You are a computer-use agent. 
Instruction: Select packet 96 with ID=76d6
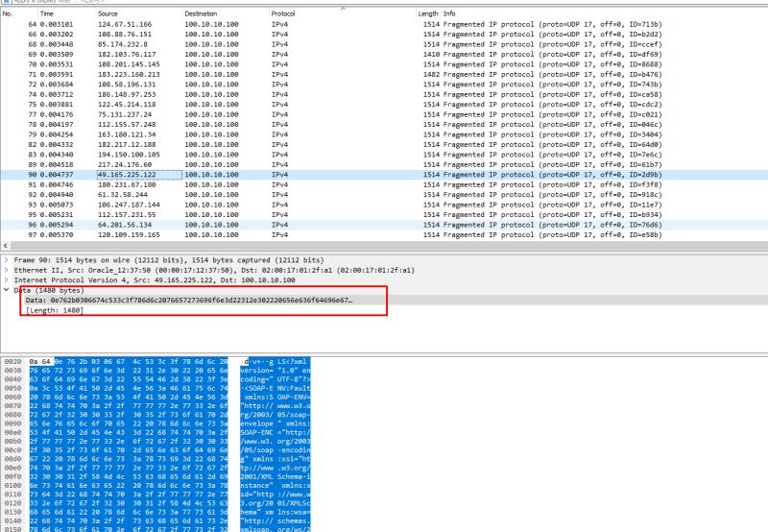(x=384, y=225)
